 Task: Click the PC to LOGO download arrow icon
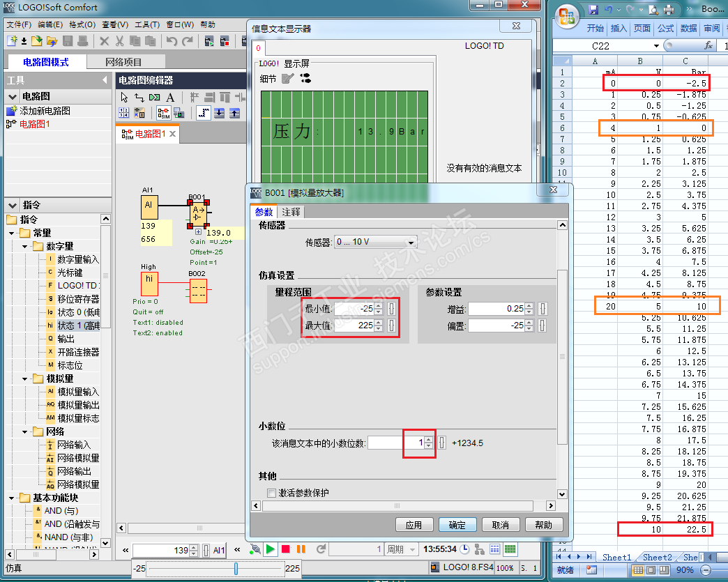(219, 113)
